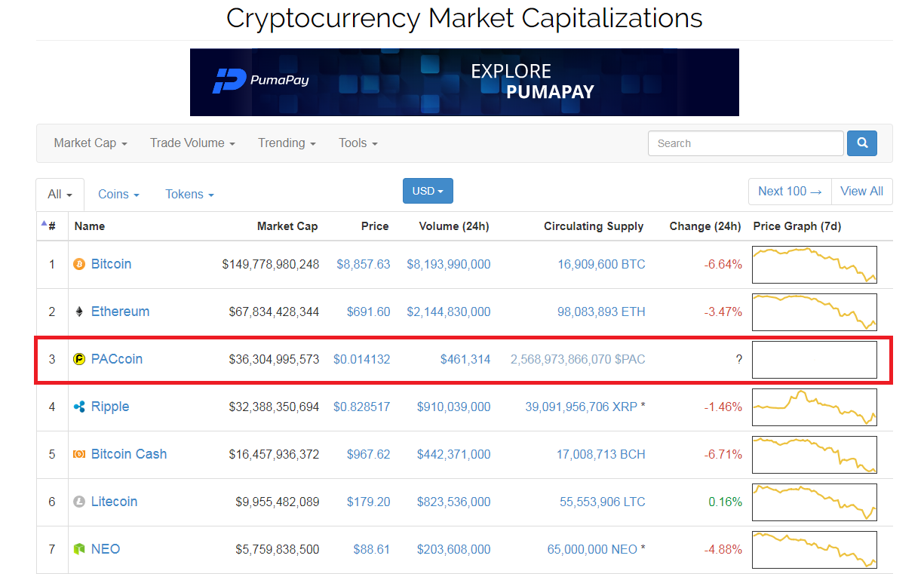Image resolution: width=924 pixels, height=574 pixels.
Task: Open the USD currency selector
Action: [x=428, y=191]
